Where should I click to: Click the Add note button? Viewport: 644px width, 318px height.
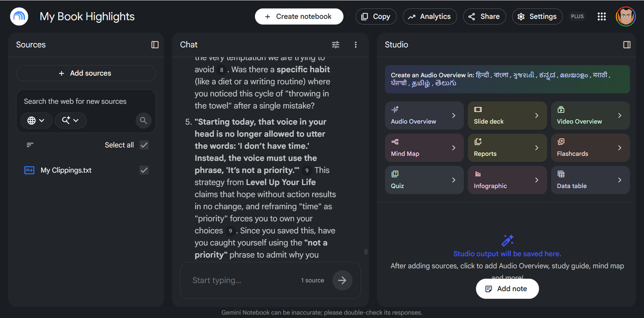pos(507,289)
